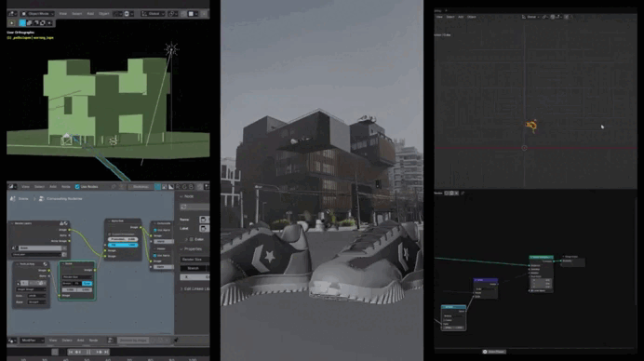The image size is (644, 361).
Task: Click the Scene breadcrumb icon in compositor
Action: 13,199
